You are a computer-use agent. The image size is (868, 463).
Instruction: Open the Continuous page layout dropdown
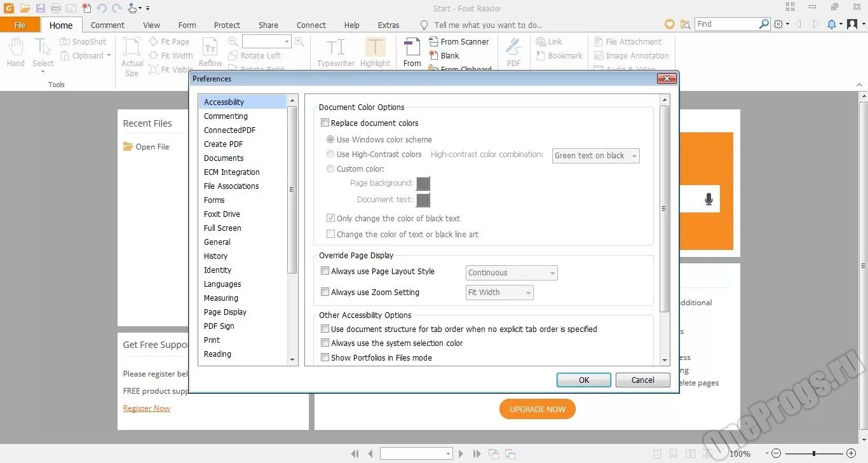coord(512,273)
